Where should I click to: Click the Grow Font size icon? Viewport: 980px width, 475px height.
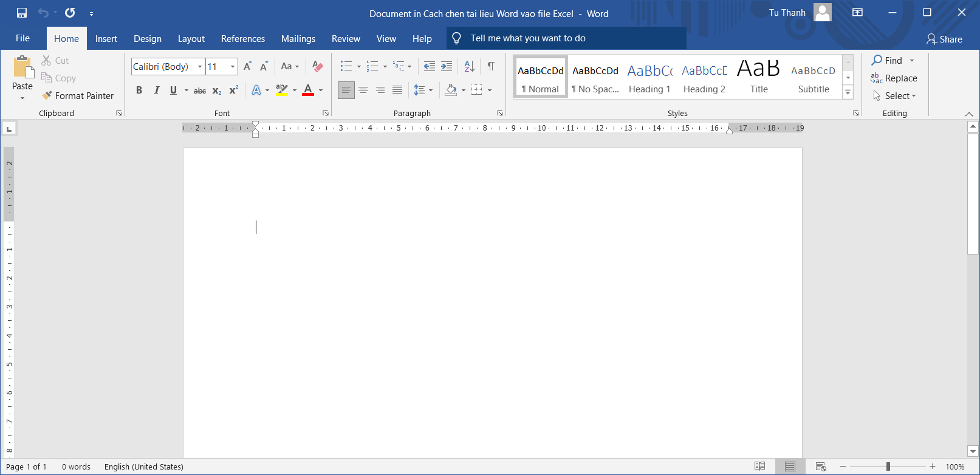coord(247,66)
